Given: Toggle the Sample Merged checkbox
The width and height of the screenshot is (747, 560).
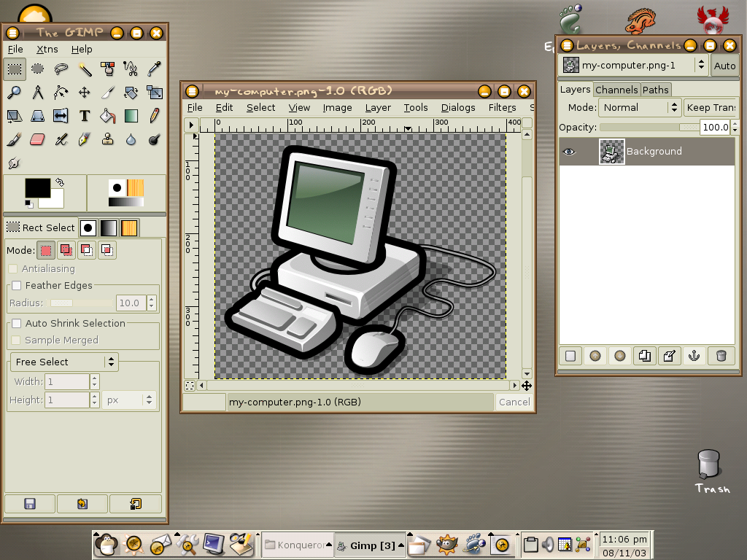Looking at the screenshot, I should pyautogui.click(x=16, y=340).
